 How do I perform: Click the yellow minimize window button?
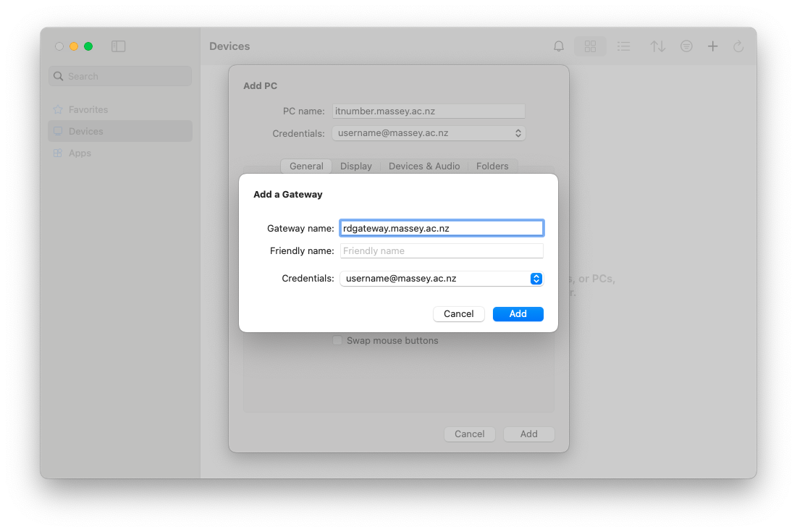(x=74, y=46)
